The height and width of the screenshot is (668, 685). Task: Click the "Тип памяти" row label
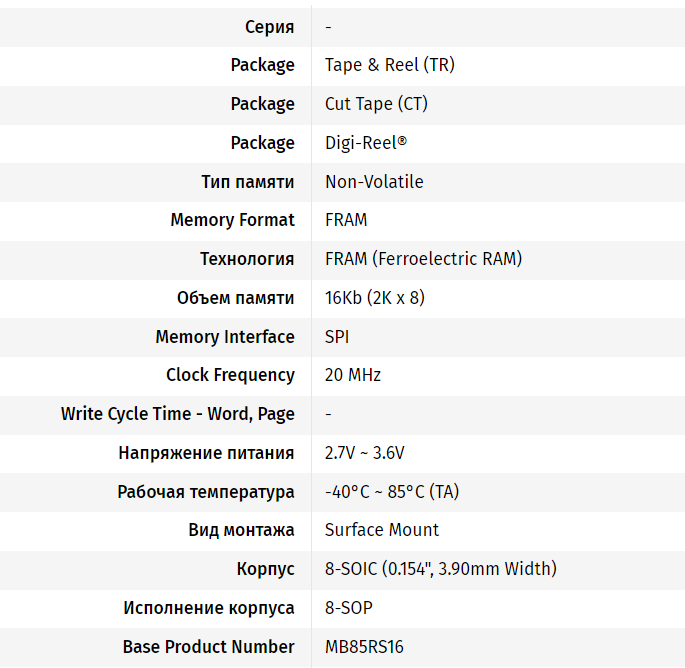point(247,182)
